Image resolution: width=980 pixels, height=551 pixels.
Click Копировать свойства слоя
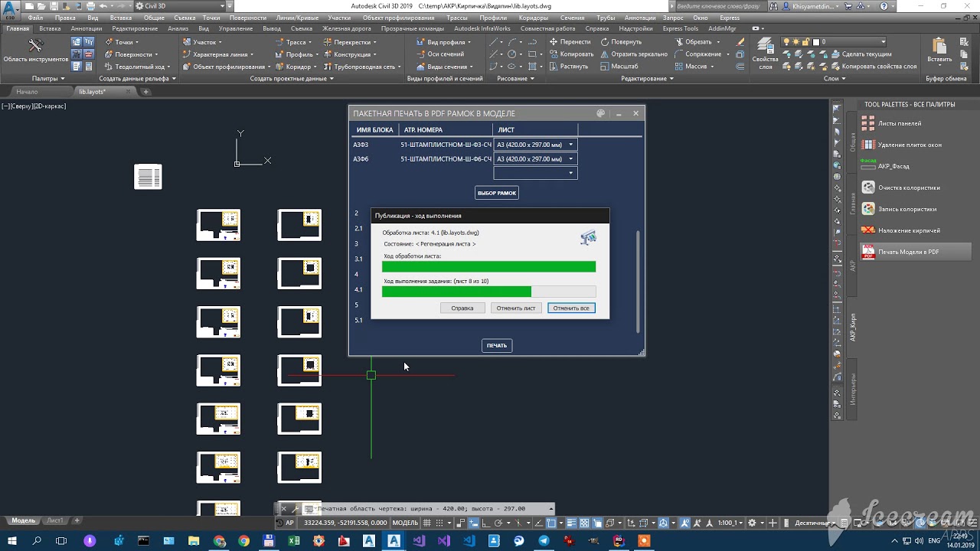(x=873, y=67)
